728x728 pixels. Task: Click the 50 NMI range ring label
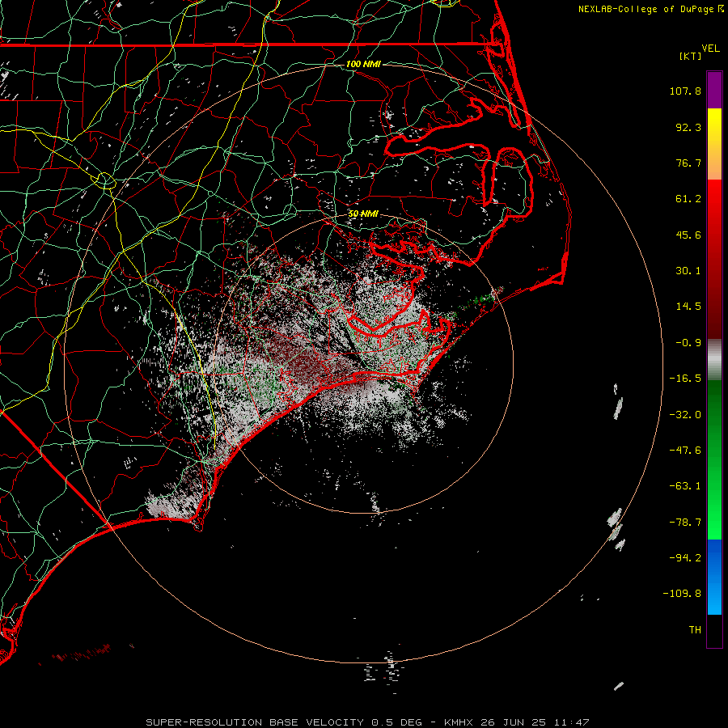[363, 214]
